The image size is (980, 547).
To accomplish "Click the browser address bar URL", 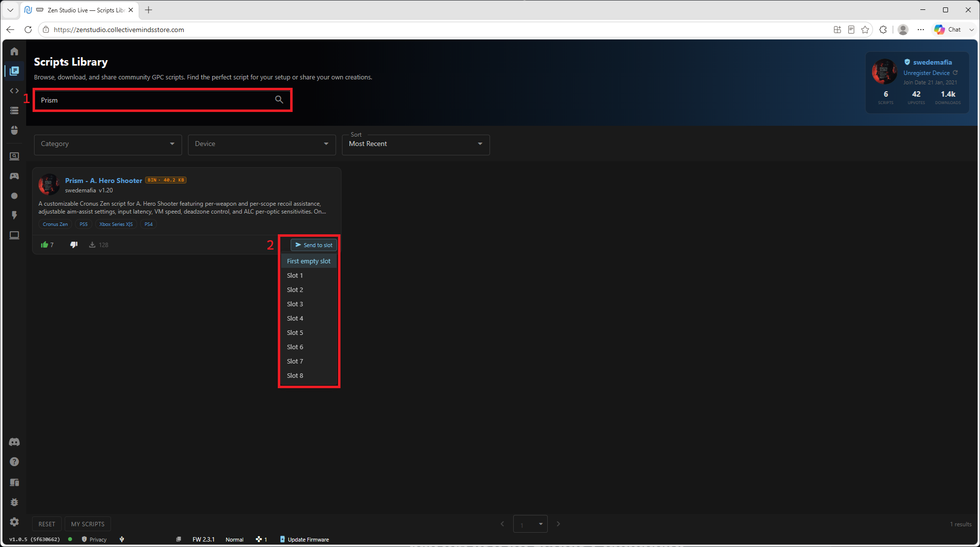I will (119, 30).
